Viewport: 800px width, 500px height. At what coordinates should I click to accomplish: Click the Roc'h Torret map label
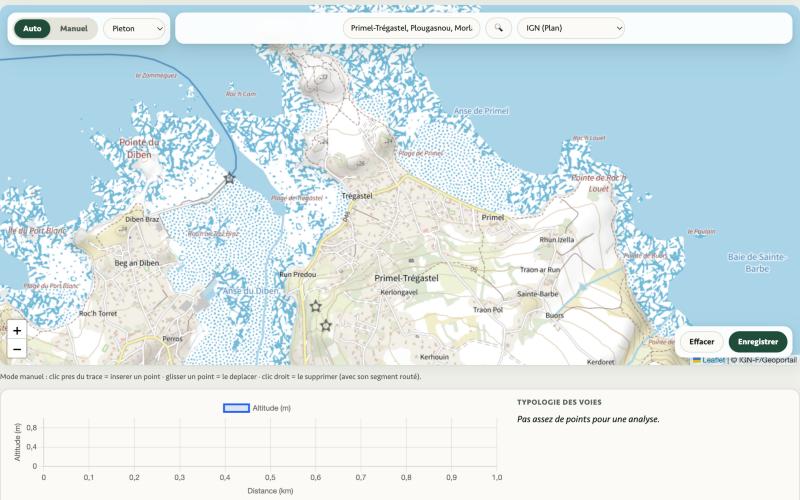point(98,314)
